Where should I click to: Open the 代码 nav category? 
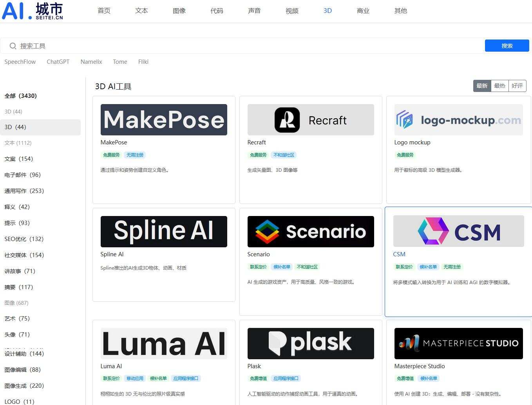pos(217,11)
